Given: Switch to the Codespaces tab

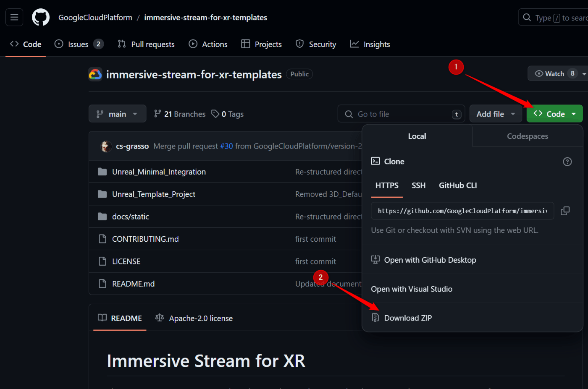Looking at the screenshot, I should point(528,136).
